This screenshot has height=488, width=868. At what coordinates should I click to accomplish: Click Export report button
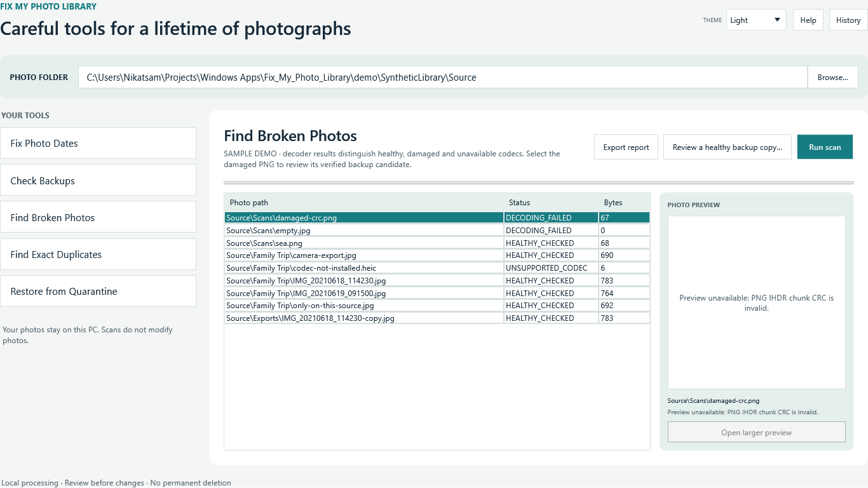626,147
